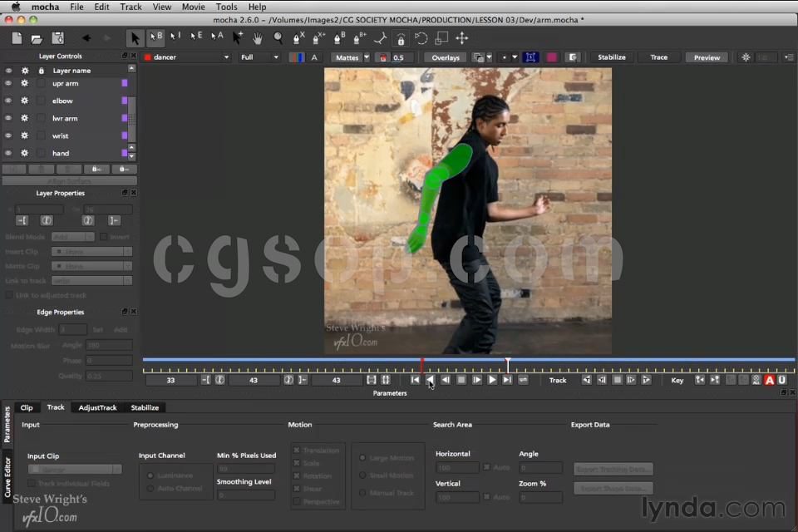The image size is (798, 532).
Task: Open the Clip tab
Action: (27, 408)
